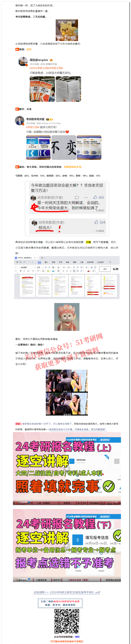The image size is (131, 644).
Task: Select the 审阅 ribbon tab
Action: (67, 262)
